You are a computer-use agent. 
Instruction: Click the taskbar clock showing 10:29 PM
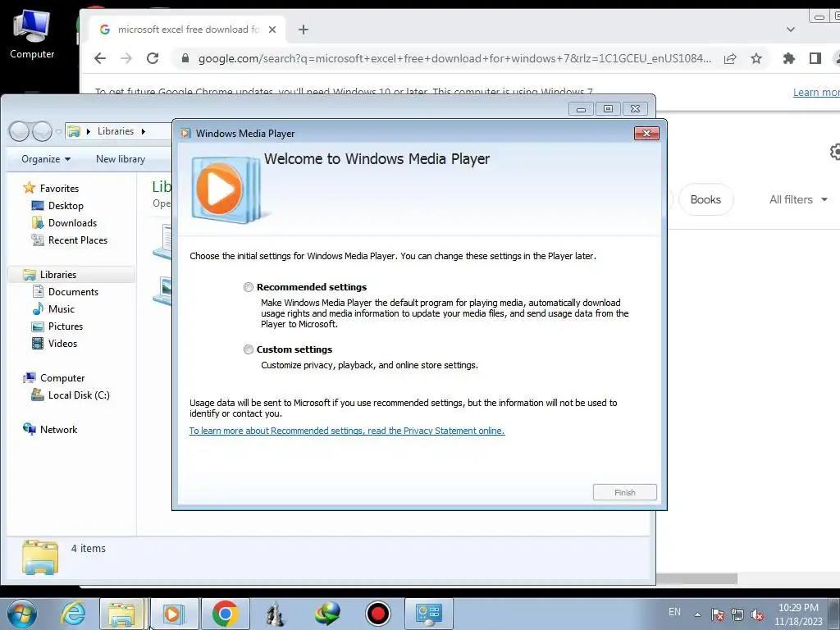pyautogui.click(x=798, y=614)
